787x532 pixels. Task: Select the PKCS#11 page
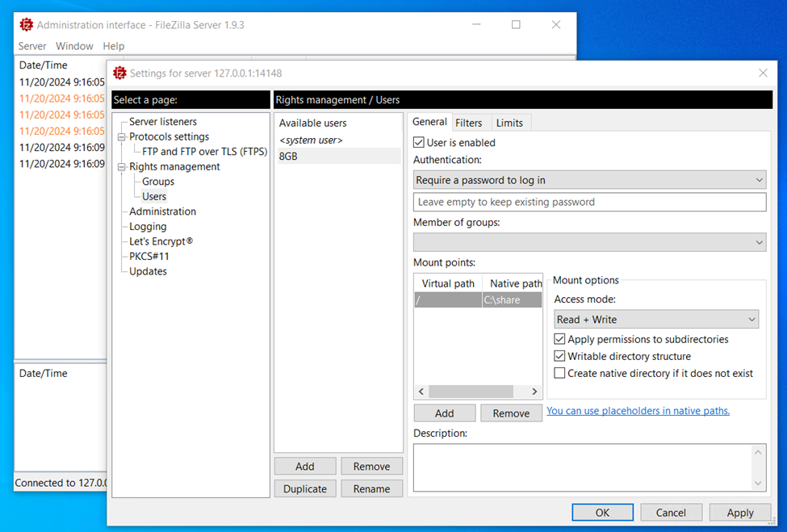coord(149,257)
